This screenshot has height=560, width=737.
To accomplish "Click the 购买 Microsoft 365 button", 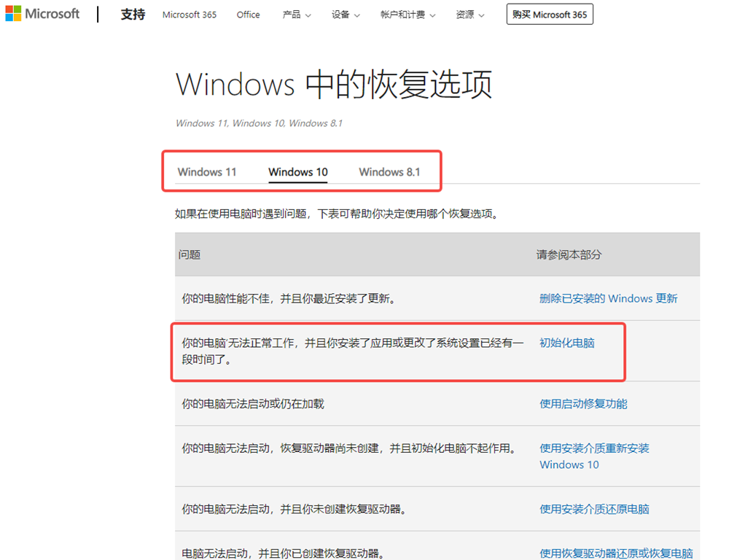I will [550, 15].
